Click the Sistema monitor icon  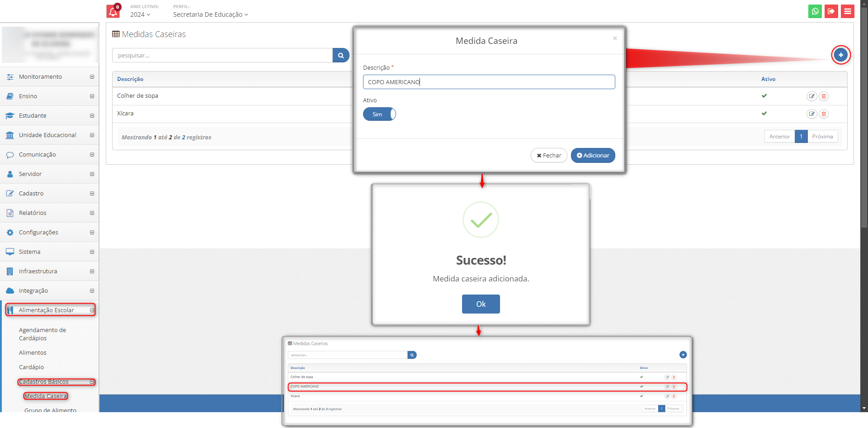click(x=10, y=252)
